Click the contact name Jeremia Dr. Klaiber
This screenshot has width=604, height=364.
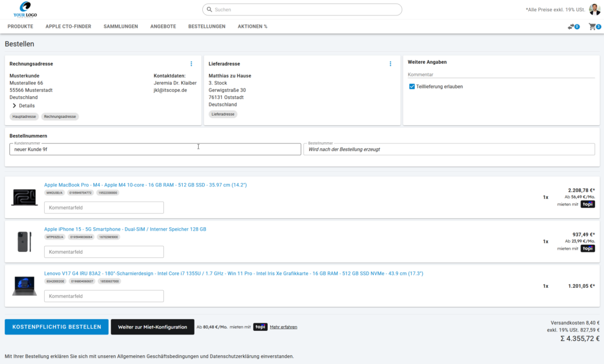point(175,83)
